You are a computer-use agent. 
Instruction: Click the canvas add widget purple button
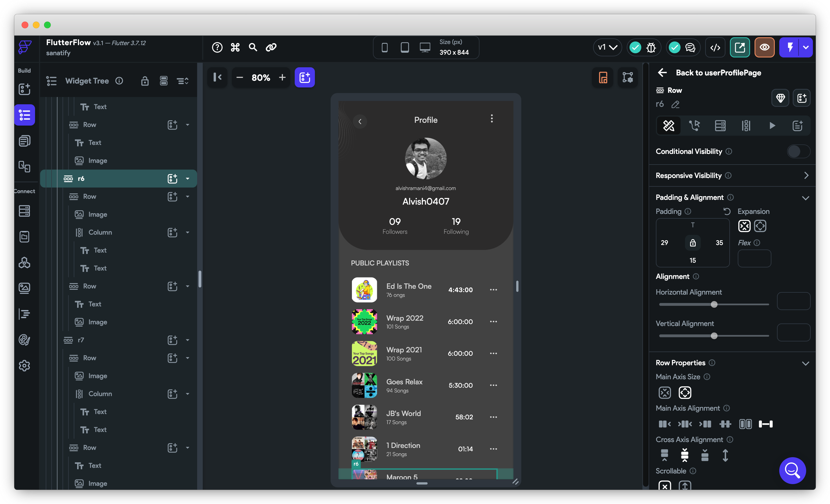pos(305,77)
